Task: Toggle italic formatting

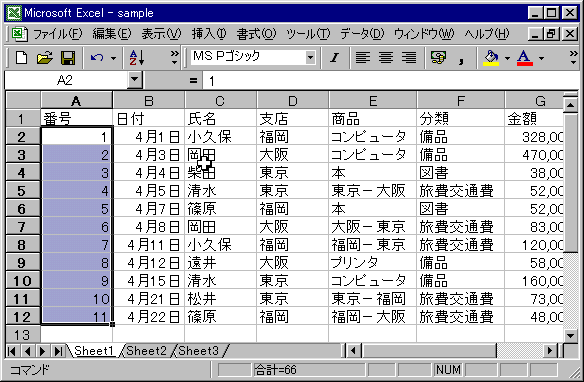Action: tap(334, 58)
